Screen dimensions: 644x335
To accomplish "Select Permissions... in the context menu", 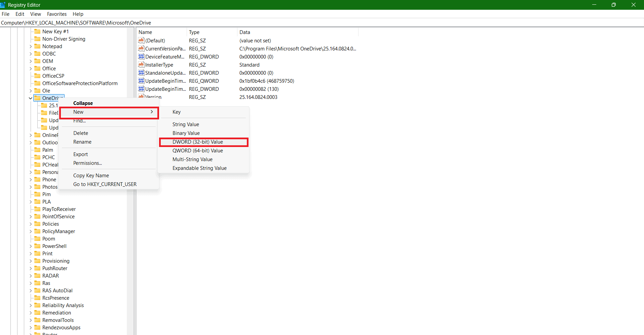I will [87, 163].
